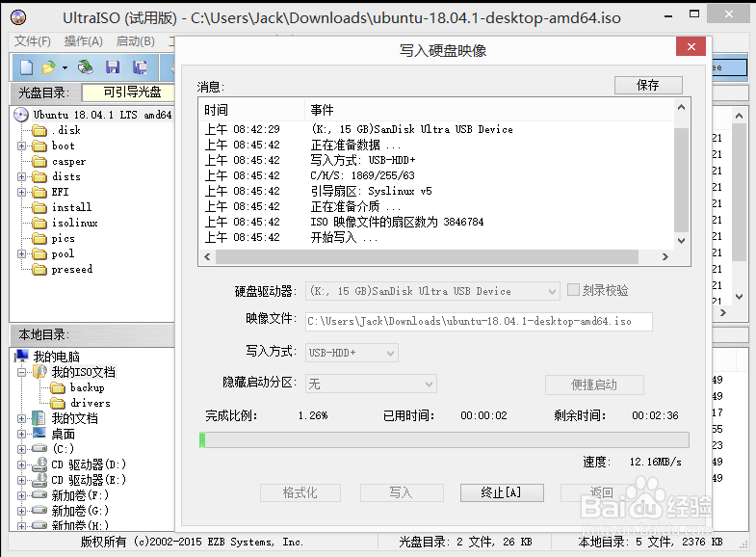Select the boot folder icon
Screen dimensions: 756x557
click(x=39, y=146)
